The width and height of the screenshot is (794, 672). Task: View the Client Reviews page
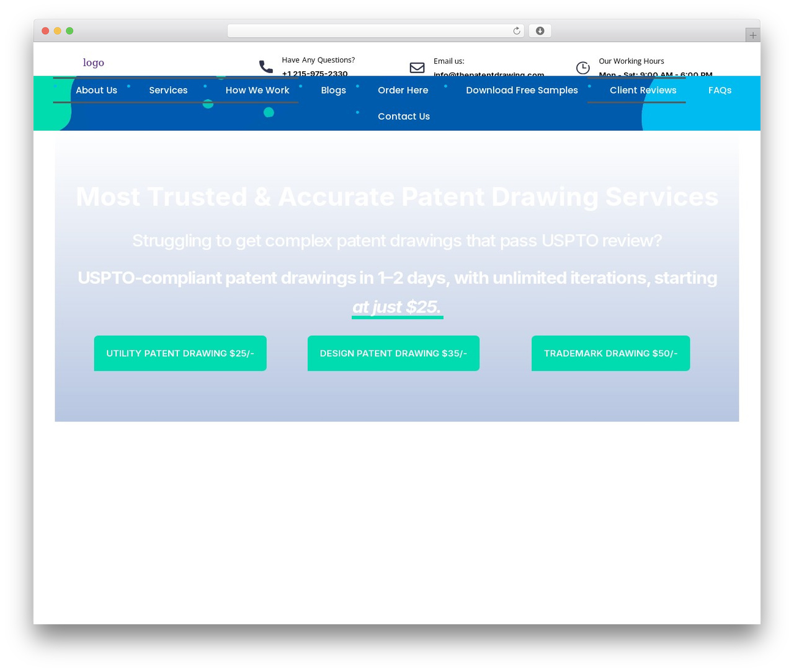(643, 91)
